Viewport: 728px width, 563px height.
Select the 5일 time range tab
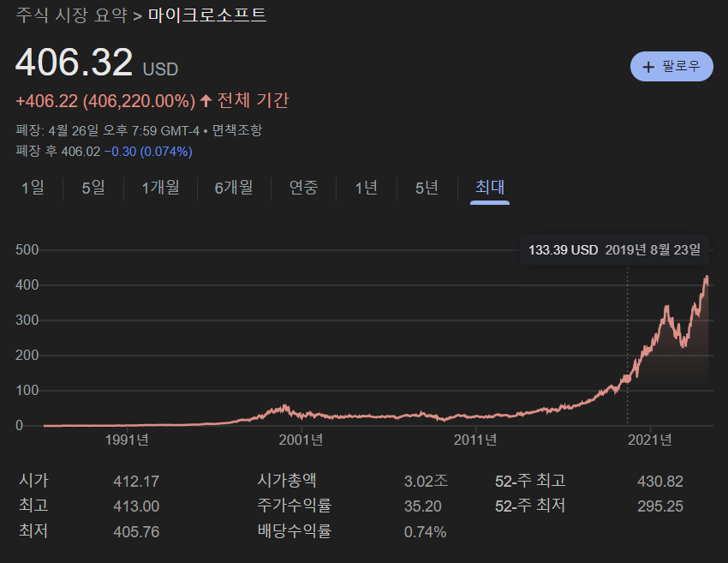[92, 188]
